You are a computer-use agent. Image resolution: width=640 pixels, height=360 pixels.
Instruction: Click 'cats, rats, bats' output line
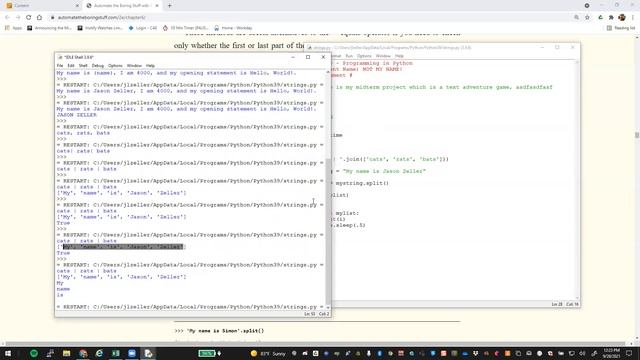[83, 133]
